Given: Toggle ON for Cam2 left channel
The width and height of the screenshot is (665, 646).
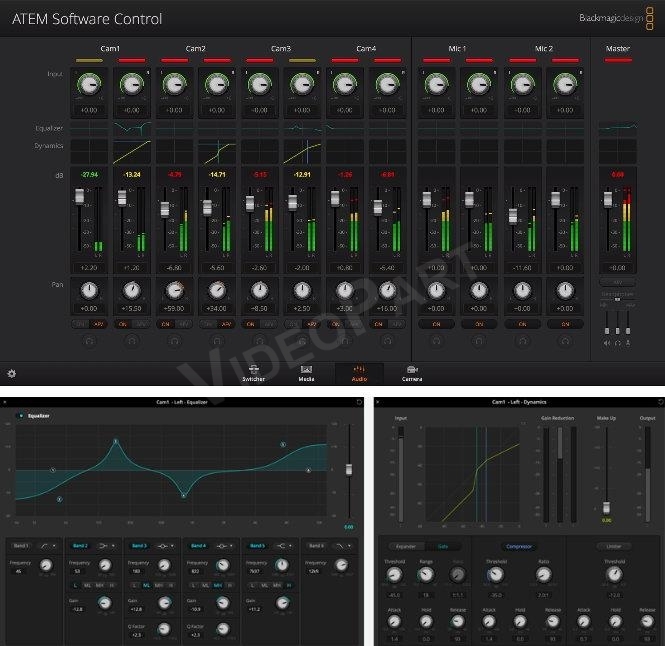Looking at the screenshot, I should (x=165, y=324).
